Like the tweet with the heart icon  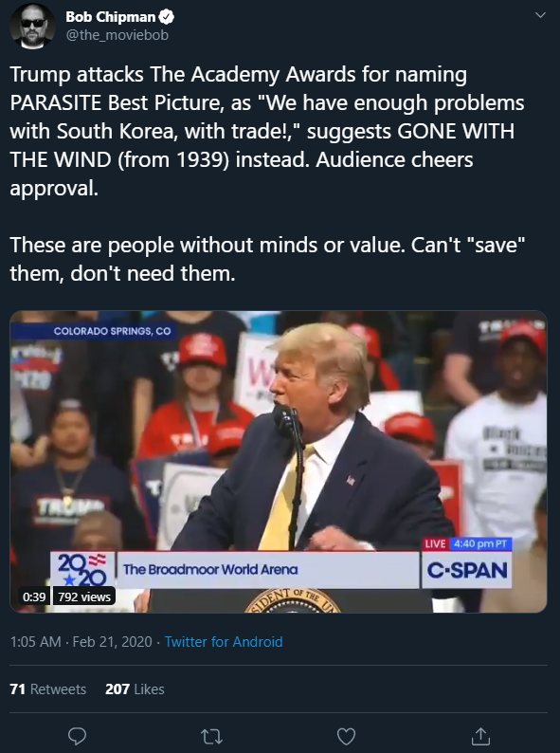click(x=346, y=736)
